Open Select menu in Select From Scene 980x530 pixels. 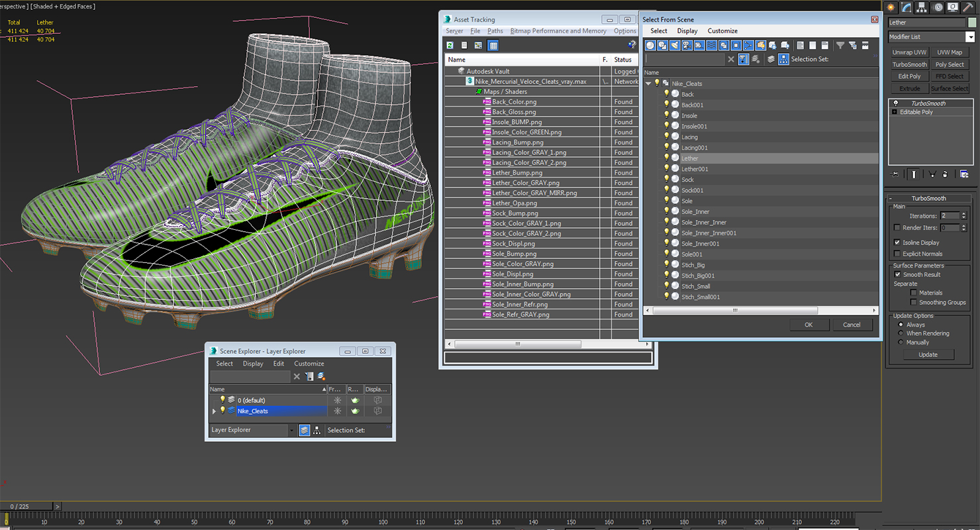click(x=659, y=30)
